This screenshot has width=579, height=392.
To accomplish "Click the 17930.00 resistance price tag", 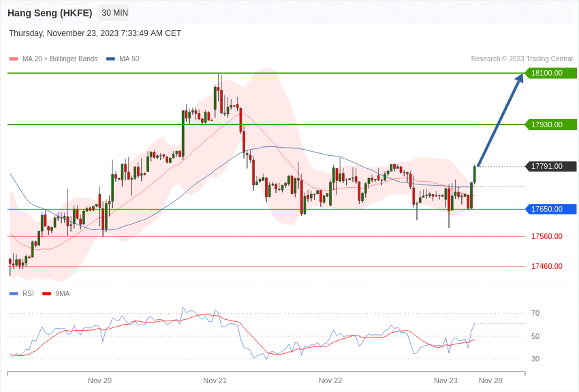I will click(x=550, y=125).
